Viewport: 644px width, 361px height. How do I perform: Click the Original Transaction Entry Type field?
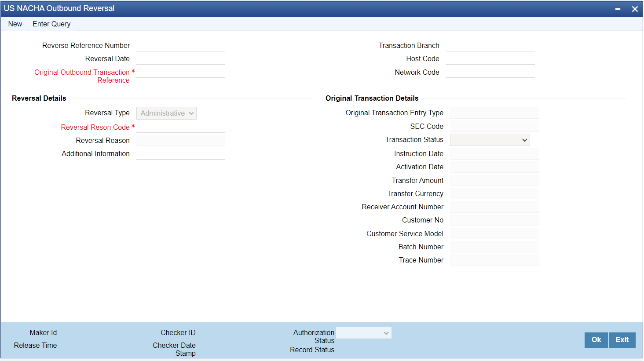[494, 113]
